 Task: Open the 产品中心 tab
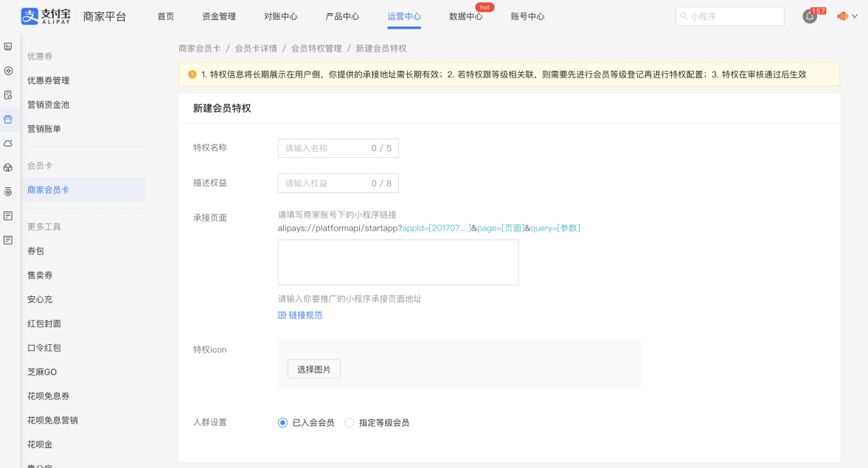click(343, 17)
